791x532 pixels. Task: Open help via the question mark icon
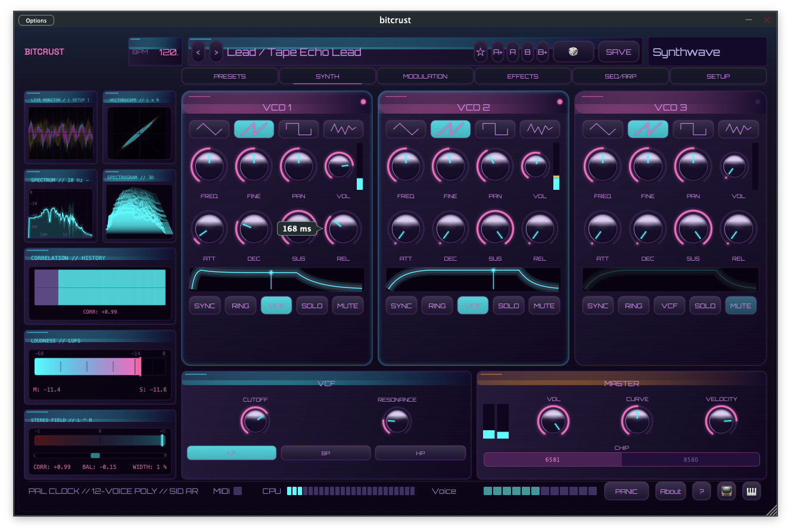pyautogui.click(x=701, y=491)
